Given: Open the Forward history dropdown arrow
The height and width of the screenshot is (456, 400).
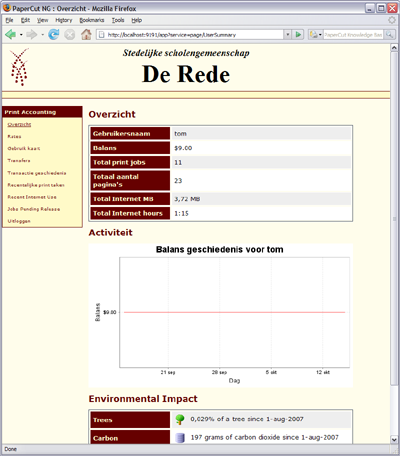Looking at the screenshot, I should point(42,34).
